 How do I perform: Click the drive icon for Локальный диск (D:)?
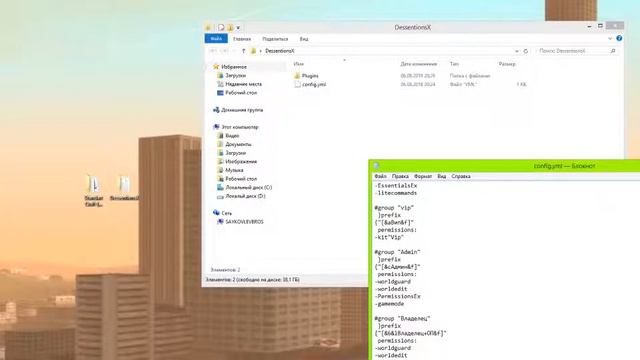coord(220,196)
